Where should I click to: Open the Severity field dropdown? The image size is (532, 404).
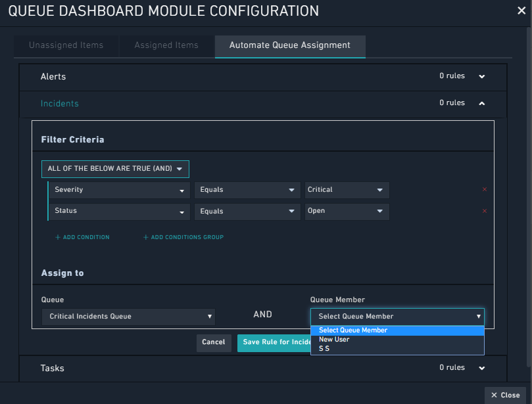click(x=120, y=190)
